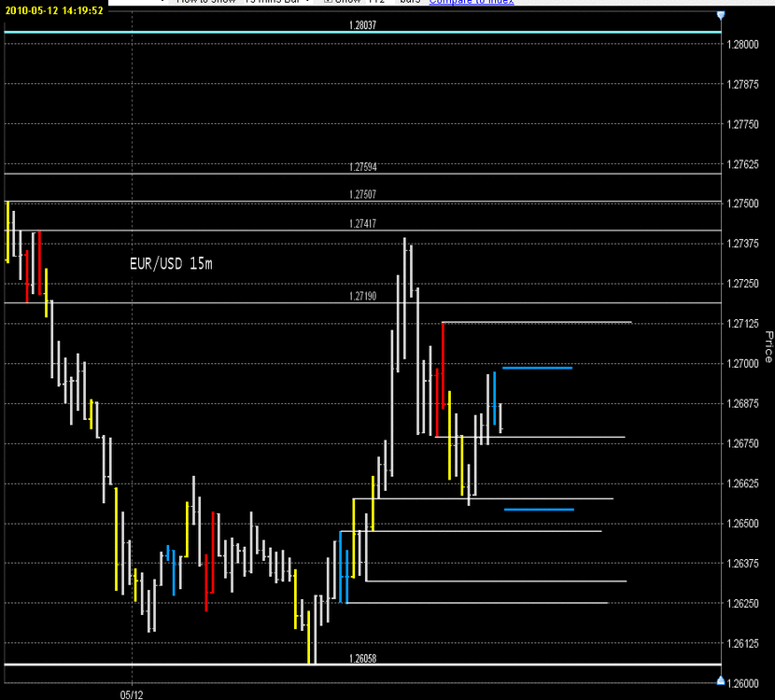Viewport: 775px width, 700px height.
Task: Click the 1.27375 price axis tick
Action: point(742,244)
